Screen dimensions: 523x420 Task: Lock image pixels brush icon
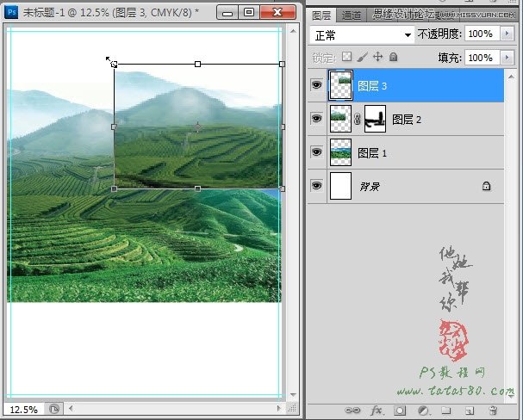pos(362,57)
